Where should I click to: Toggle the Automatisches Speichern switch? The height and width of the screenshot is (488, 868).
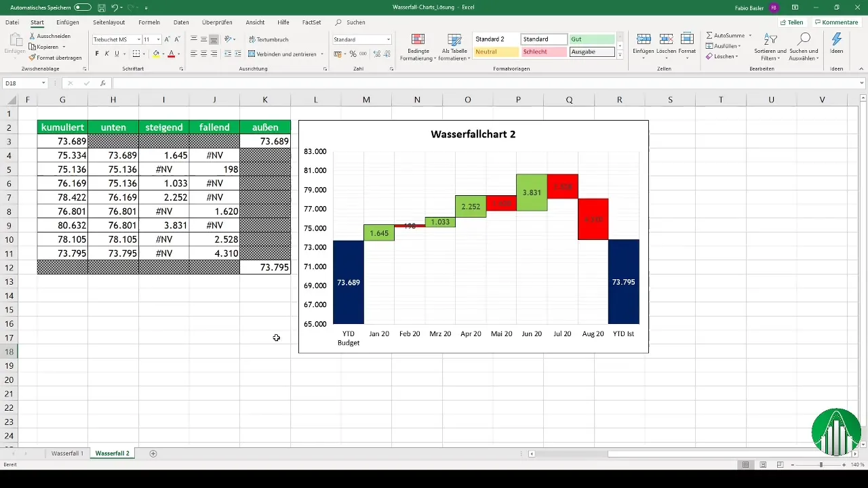click(x=83, y=7)
